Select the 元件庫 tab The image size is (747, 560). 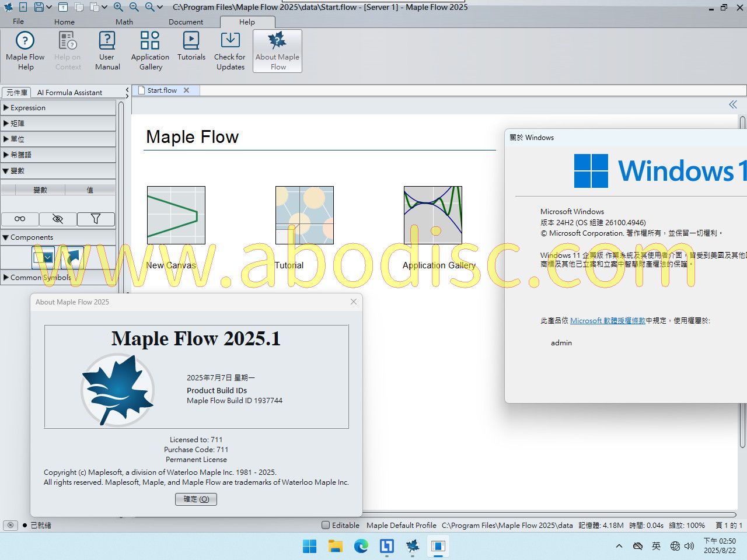pyautogui.click(x=17, y=92)
